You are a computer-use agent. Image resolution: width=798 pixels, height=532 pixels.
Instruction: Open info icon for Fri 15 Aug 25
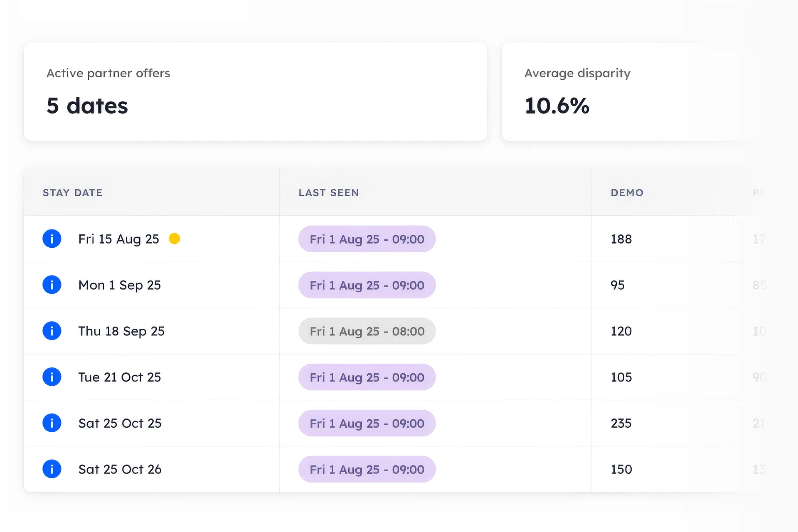coord(52,239)
